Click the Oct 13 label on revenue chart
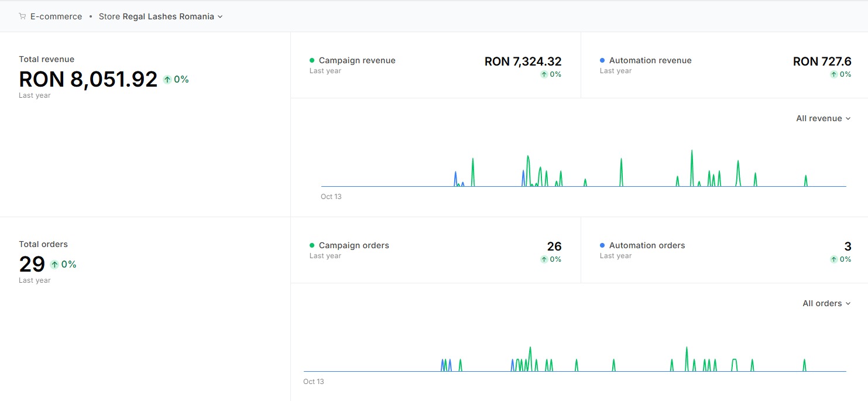868x401 pixels. pyautogui.click(x=331, y=197)
